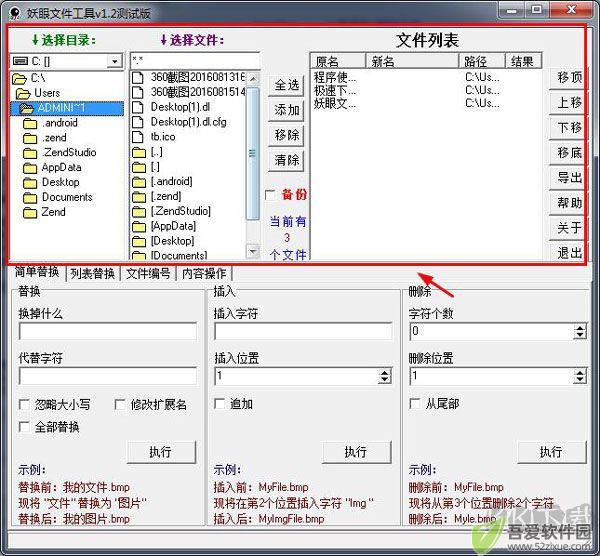This screenshot has height=556, width=600.
Task: Click the app eye icon in title bar
Action: tap(15, 13)
